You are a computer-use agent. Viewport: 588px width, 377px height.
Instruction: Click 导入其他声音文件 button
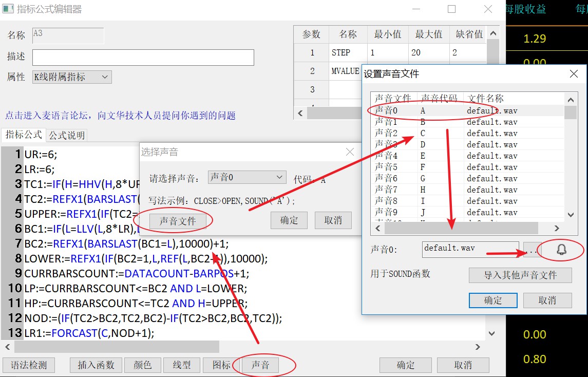pos(520,275)
